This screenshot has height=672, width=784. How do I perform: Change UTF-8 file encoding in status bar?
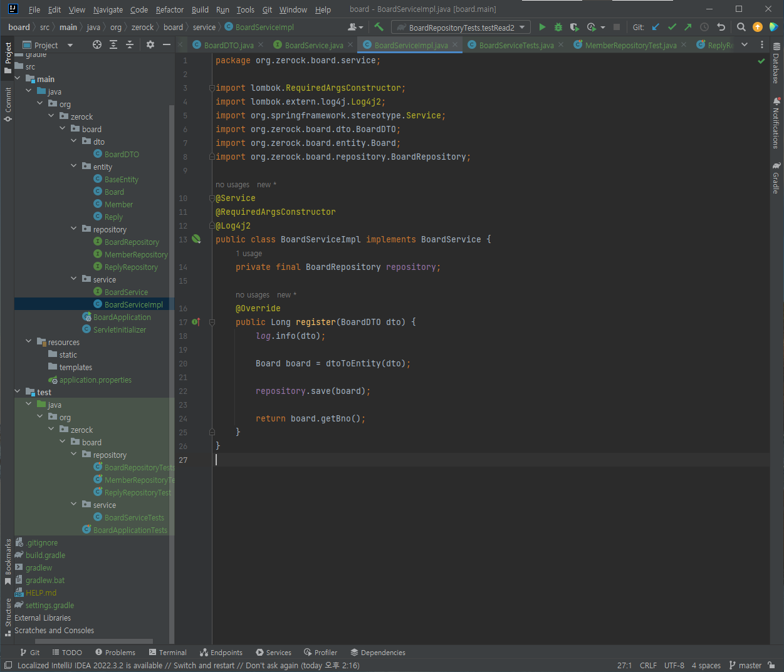click(674, 665)
